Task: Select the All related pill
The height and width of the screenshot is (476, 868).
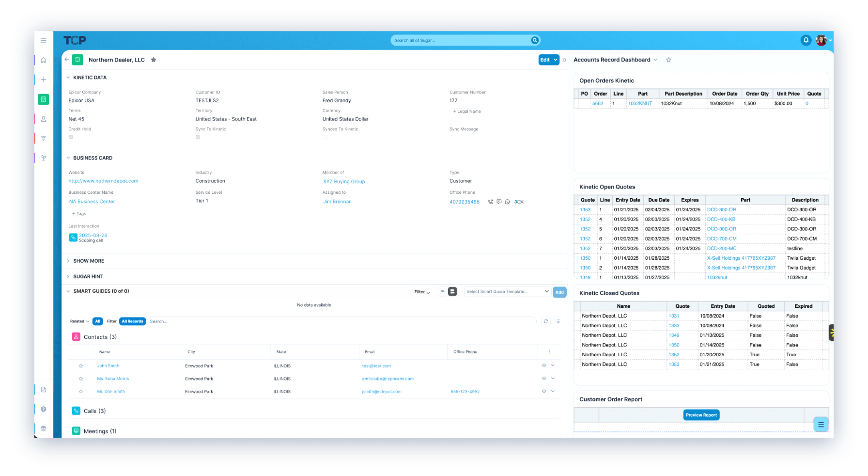Action: (98, 321)
